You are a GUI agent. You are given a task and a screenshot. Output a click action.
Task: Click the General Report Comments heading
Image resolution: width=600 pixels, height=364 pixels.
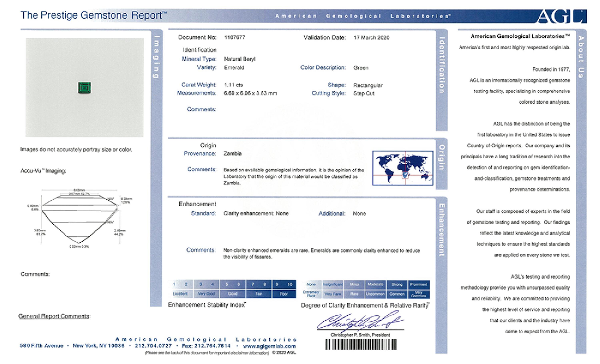point(55,316)
